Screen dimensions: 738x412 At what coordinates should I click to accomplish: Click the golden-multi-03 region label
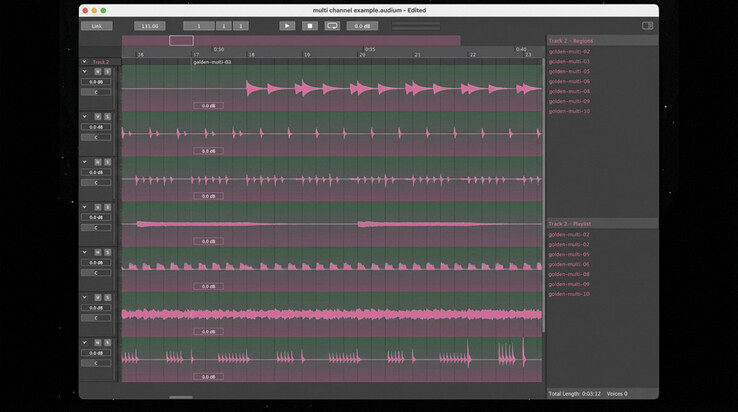tap(212, 62)
